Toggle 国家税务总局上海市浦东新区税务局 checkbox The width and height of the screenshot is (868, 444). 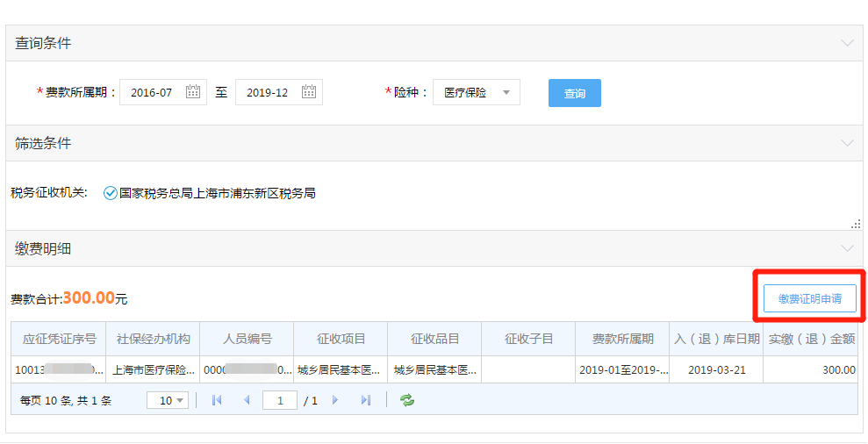111,193
